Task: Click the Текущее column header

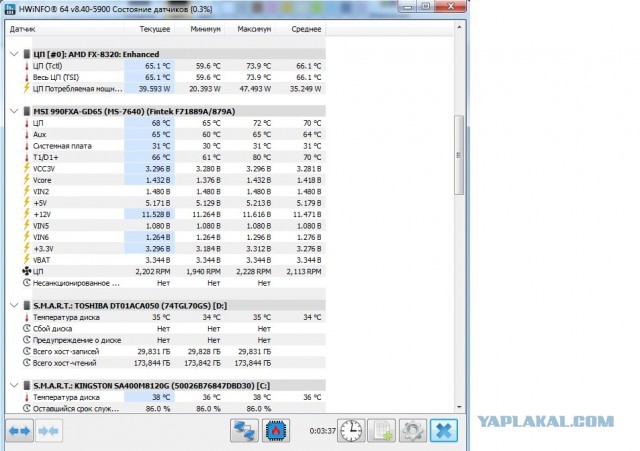Action: pyautogui.click(x=149, y=29)
